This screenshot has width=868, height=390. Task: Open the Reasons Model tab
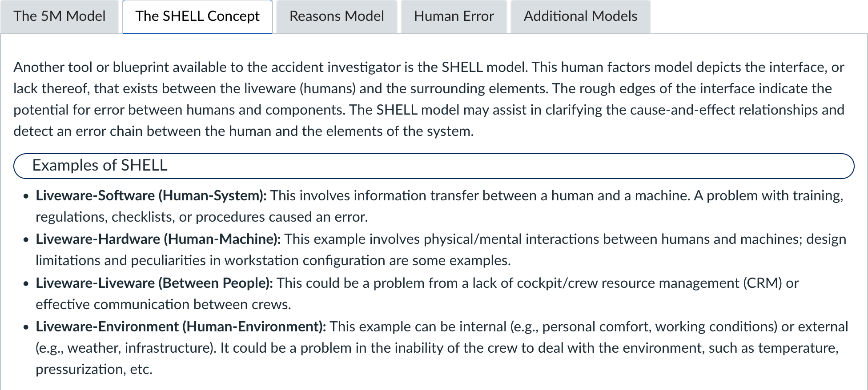(x=337, y=16)
